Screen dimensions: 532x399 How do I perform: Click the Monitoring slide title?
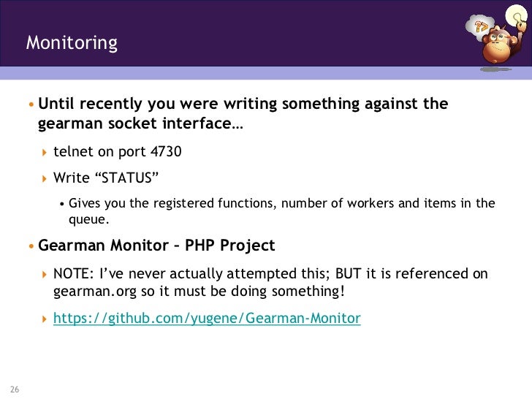[72, 43]
